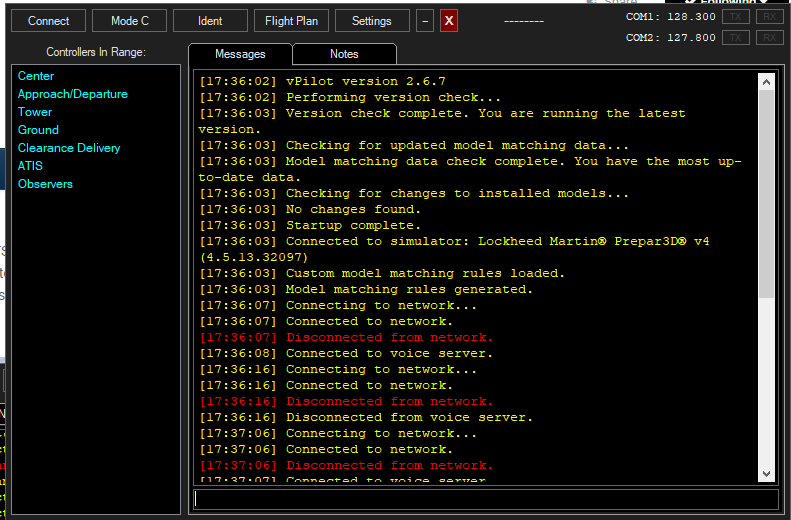Focus the command text input box

point(486,499)
